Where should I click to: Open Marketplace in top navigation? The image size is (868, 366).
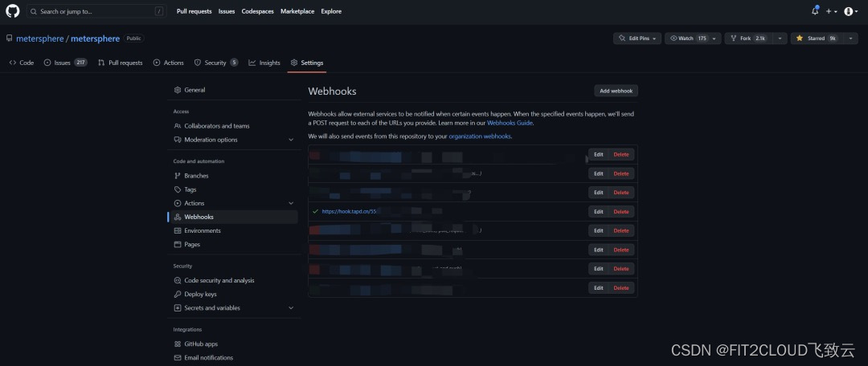tap(297, 11)
